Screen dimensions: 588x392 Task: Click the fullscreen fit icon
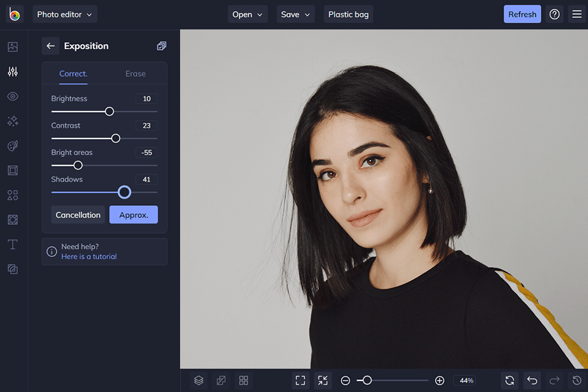tap(300, 380)
